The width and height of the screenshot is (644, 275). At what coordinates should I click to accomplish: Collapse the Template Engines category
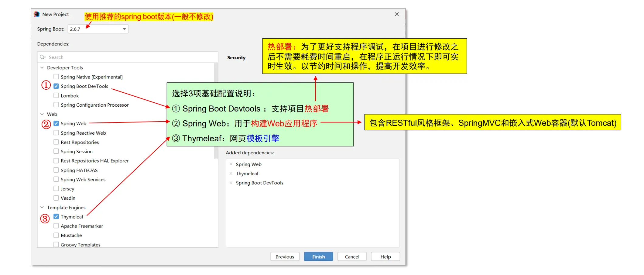[x=42, y=207]
